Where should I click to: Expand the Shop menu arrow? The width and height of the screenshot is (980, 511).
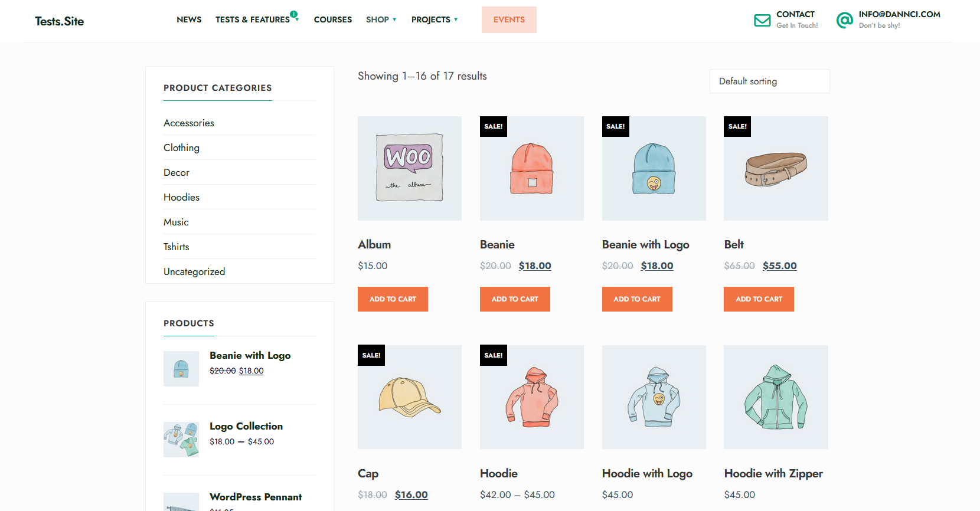(x=394, y=20)
